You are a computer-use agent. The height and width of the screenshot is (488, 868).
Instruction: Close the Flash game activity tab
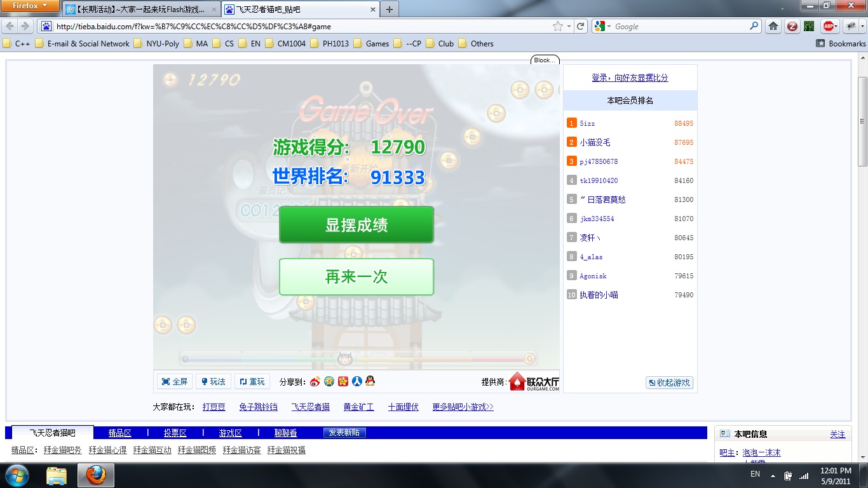pos(214,10)
